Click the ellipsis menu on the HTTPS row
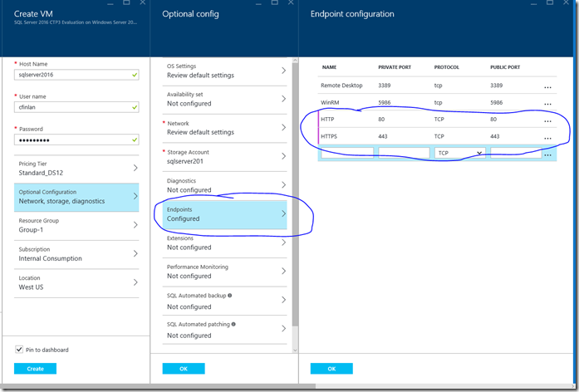 pyautogui.click(x=547, y=138)
